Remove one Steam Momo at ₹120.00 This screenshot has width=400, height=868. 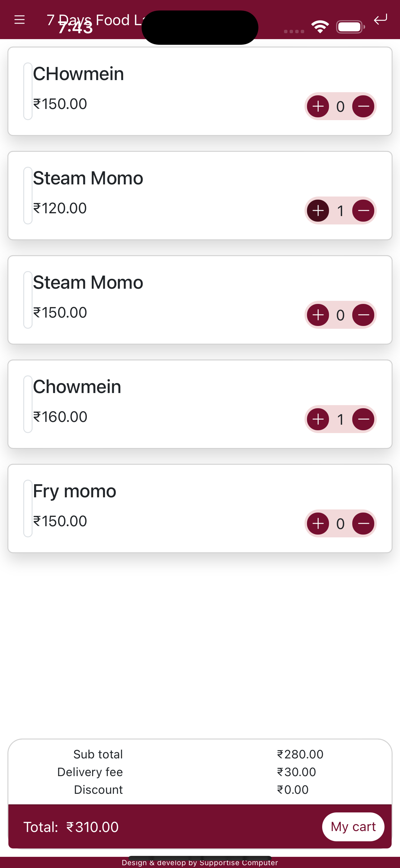click(x=363, y=210)
